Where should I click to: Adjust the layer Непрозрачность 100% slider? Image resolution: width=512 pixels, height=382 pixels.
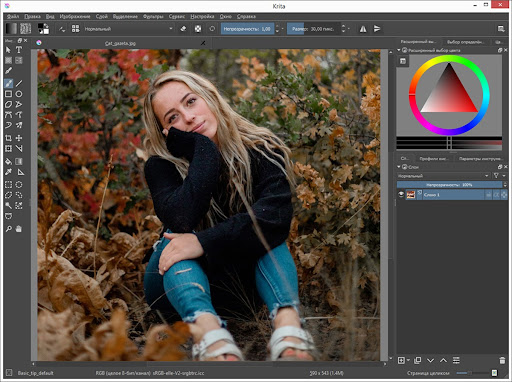point(449,185)
